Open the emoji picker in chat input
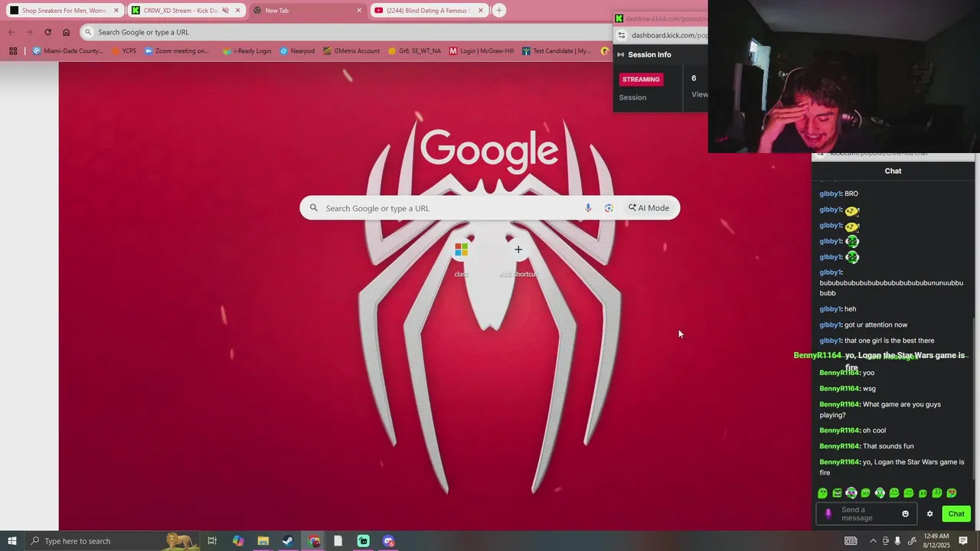Image resolution: width=980 pixels, height=551 pixels. 905,514
